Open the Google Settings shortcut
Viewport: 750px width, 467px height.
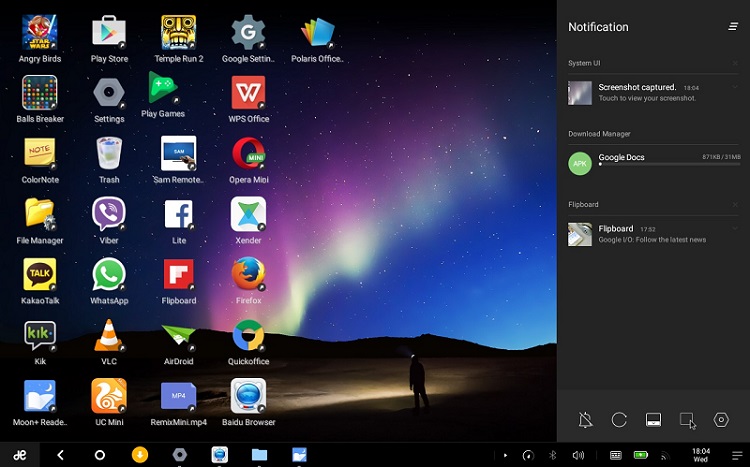click(248, 33)
